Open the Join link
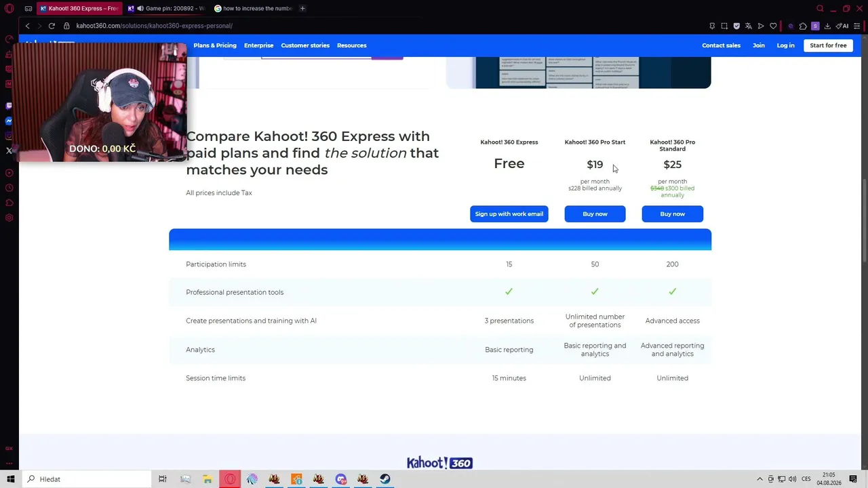 pyautogui.click(x=759, y=45)
